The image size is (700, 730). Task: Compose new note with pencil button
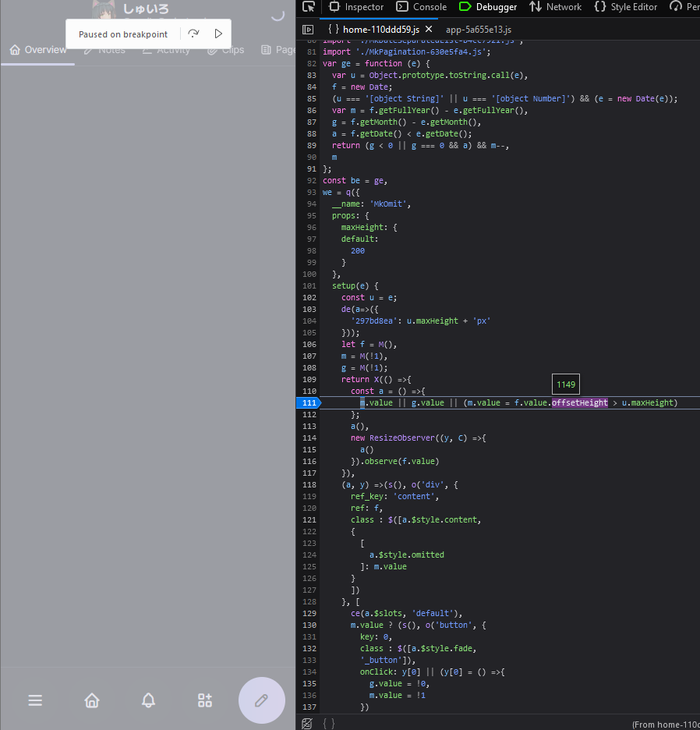[x=262, y=700]
